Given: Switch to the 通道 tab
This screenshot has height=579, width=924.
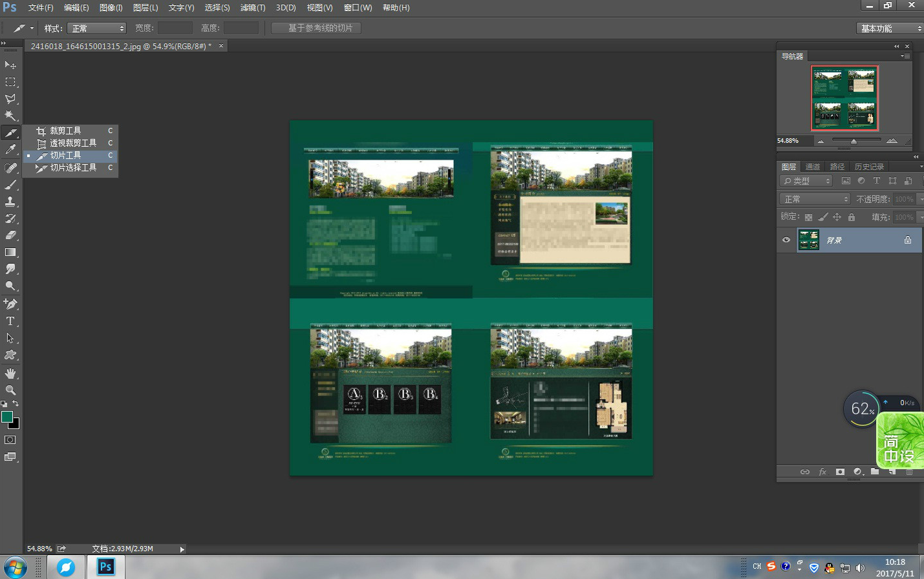Looking at the screenshot, I should (x=813, y=167).
